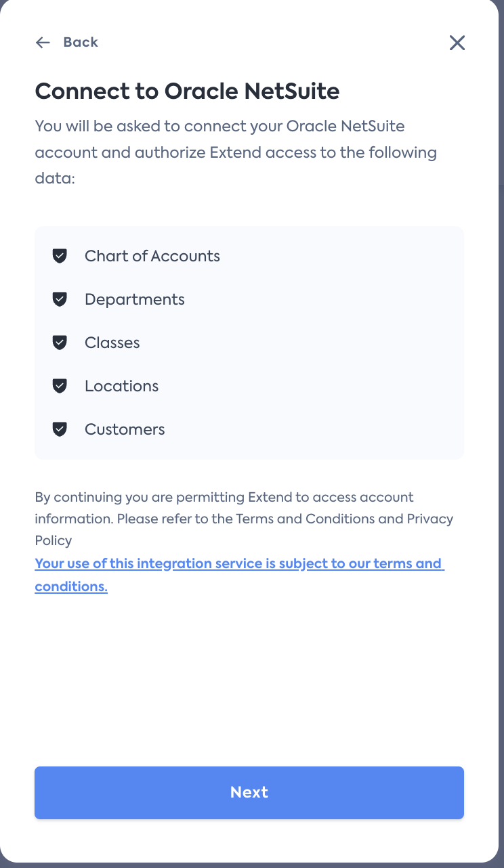Click the shield icon beside Chart of Accounts

60,256
